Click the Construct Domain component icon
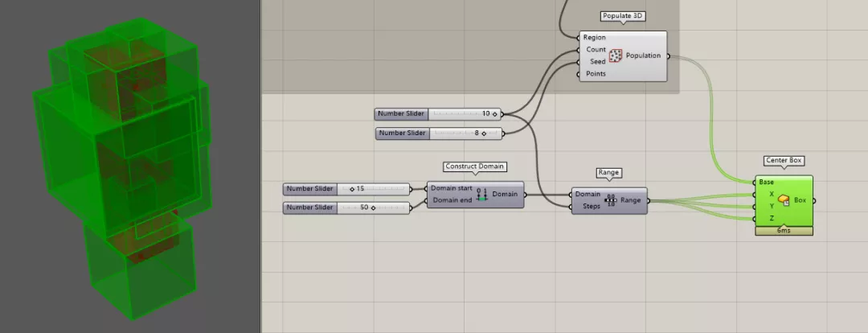This screenshot has width=868, height=333. click(482, 194)
